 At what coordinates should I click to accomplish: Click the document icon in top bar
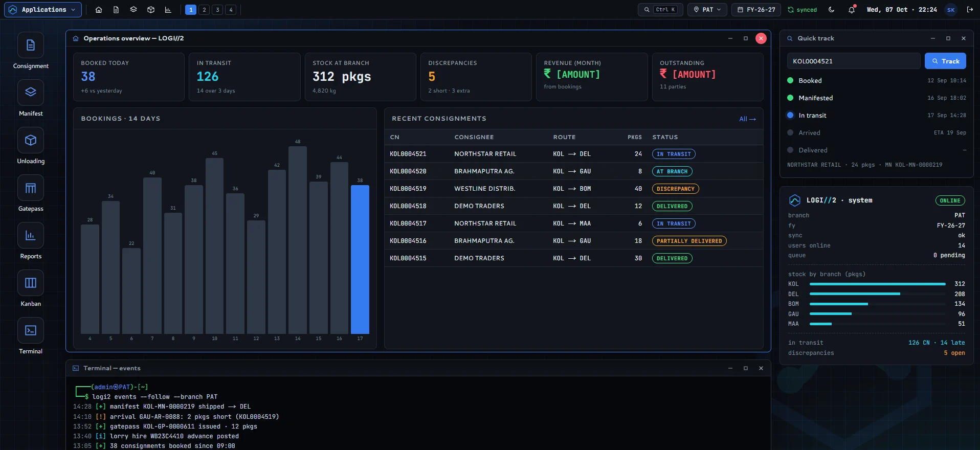[116, 10]
